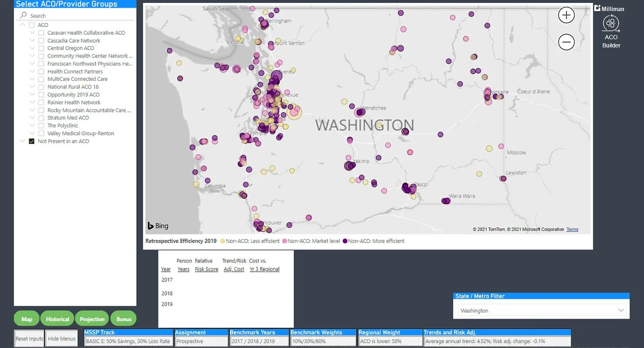The height and width of the screenshot is (348, 644).
Task: Zoom out the map with minus button
Action: tap(566, 42)
